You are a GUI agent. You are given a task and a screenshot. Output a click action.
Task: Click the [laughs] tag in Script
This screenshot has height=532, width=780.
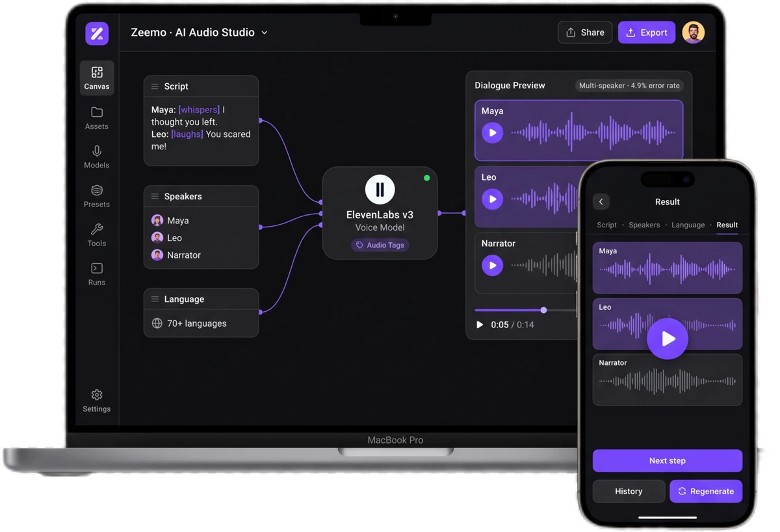tap(187, 134)
